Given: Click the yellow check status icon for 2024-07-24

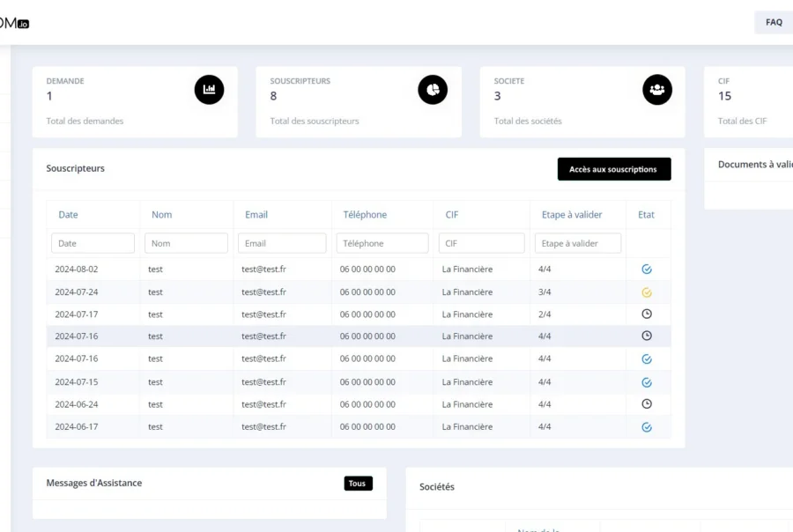Looking at the screenshot, I should point(647,292).
